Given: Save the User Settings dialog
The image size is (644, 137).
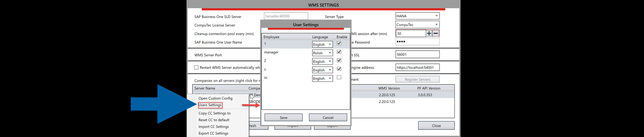Looking at the screenshot, I should (x=283, y=117).
